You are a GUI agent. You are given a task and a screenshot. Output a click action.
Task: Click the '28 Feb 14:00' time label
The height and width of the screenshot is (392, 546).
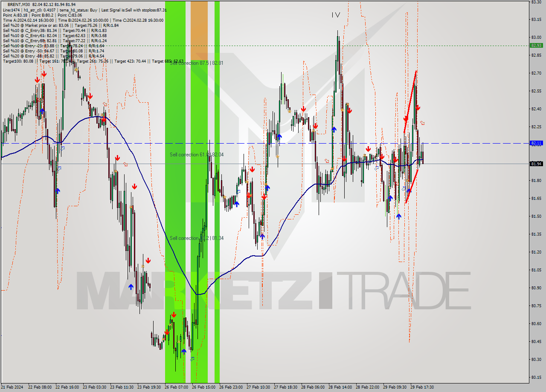click(x=340, y=387)
